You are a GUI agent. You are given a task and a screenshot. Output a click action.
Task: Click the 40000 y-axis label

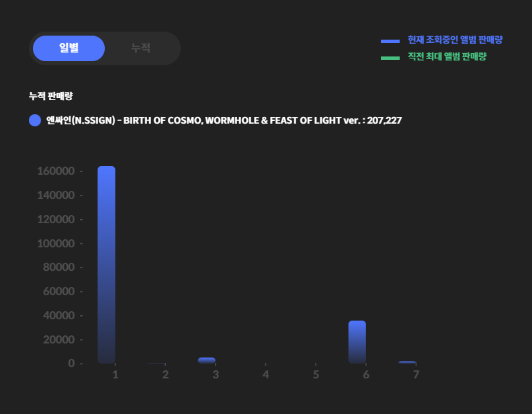58,315
